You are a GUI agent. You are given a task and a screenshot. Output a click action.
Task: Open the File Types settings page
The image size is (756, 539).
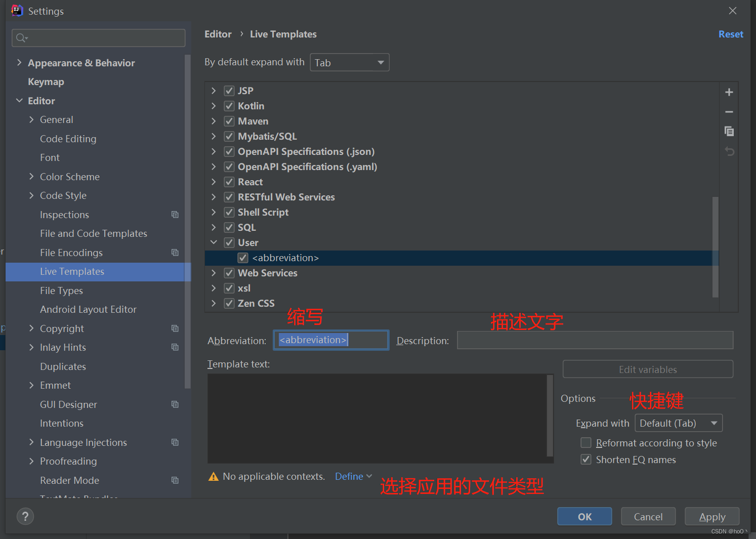coord(61,291)
